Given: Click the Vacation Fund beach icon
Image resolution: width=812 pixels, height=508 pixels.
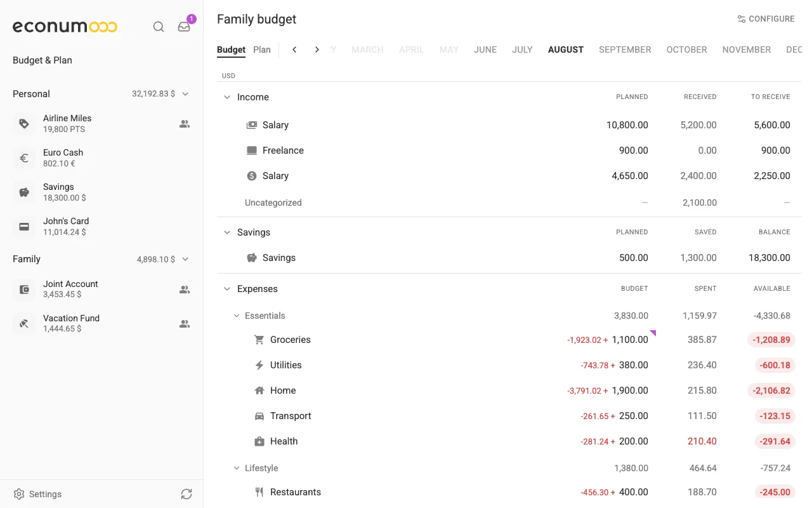Looking at the screenshot, I should 24,324.
